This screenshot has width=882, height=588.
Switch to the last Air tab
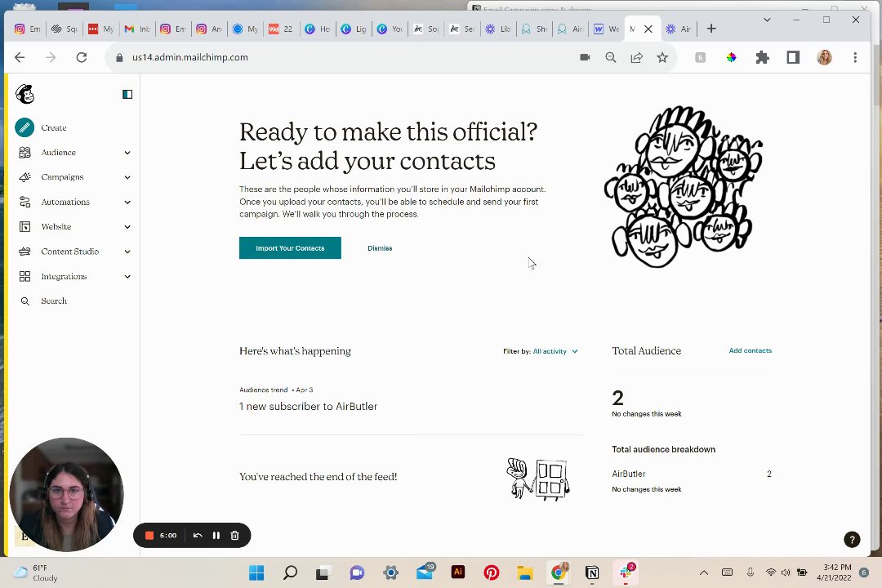(679, 29)
